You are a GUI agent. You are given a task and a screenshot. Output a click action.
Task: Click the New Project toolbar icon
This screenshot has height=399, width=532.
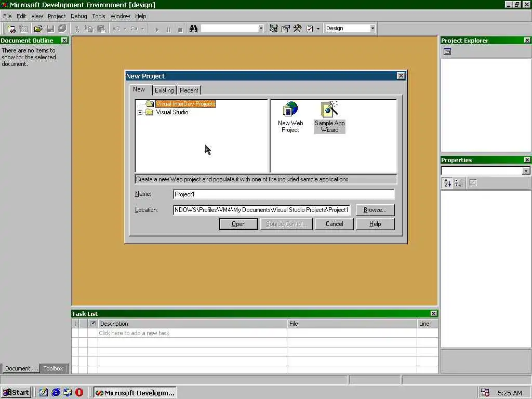click(11, 29)
